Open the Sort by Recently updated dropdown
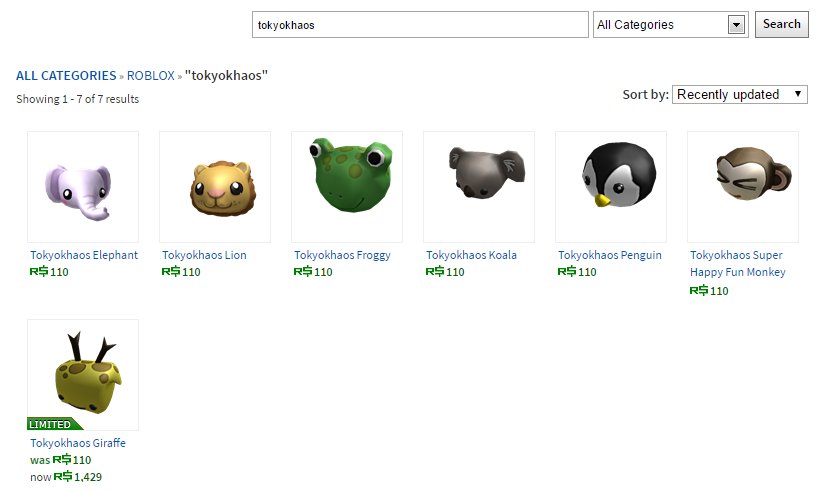 (x=740, y=94)
